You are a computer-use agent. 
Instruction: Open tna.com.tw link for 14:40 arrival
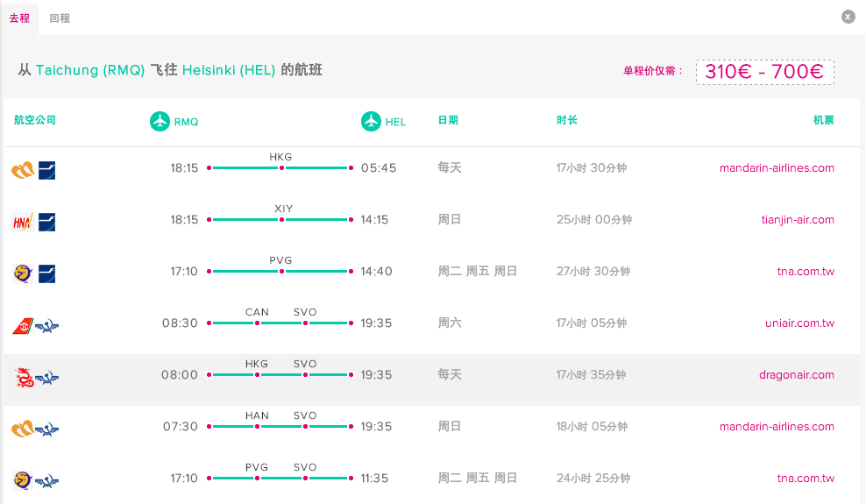point(806,272)
